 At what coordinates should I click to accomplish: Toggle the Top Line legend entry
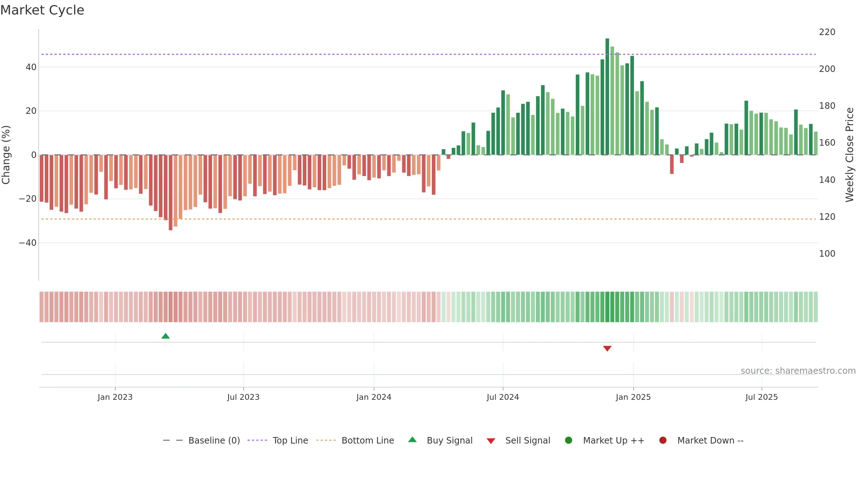[278, 440]
